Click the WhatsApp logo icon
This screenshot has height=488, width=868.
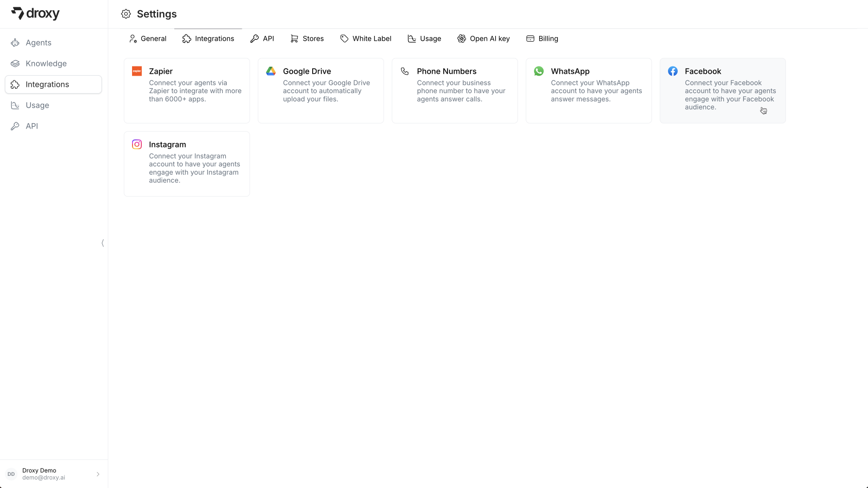pyautogui.click(x=539, y=71)
